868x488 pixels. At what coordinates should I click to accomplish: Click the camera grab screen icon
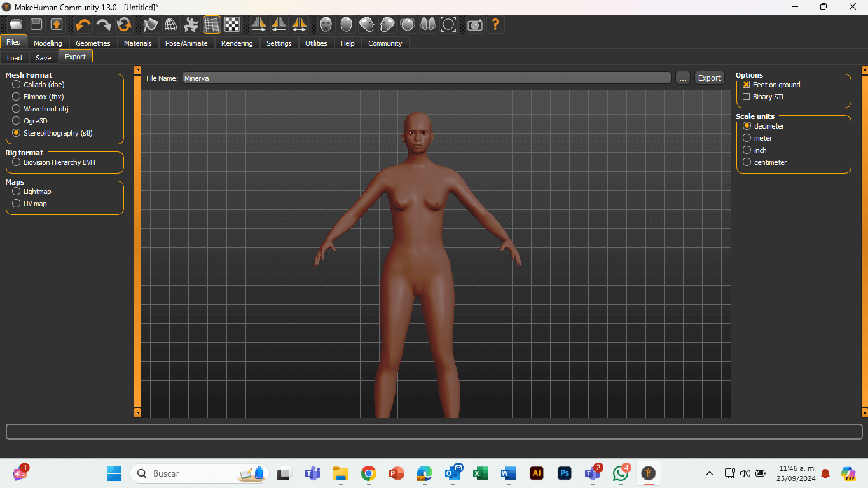coord(475,25)
